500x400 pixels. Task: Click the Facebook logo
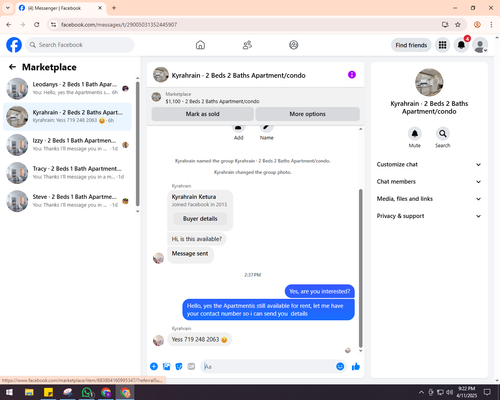[14, 45]
